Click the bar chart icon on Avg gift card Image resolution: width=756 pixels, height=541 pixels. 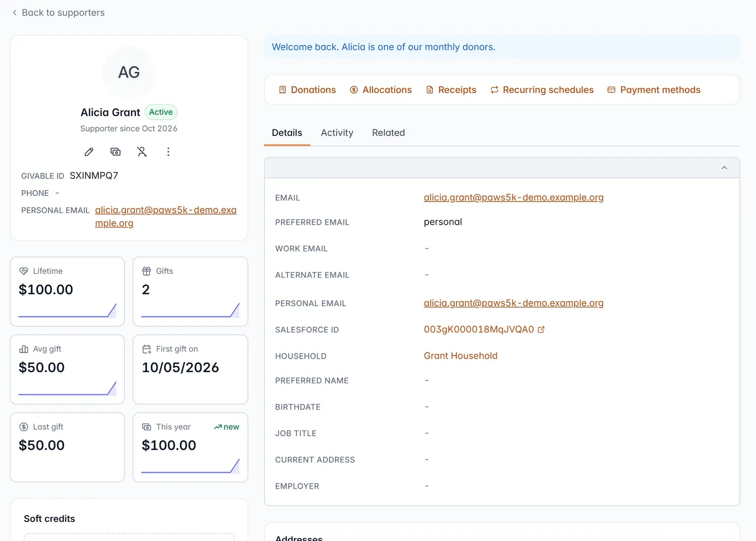point(24,349)
